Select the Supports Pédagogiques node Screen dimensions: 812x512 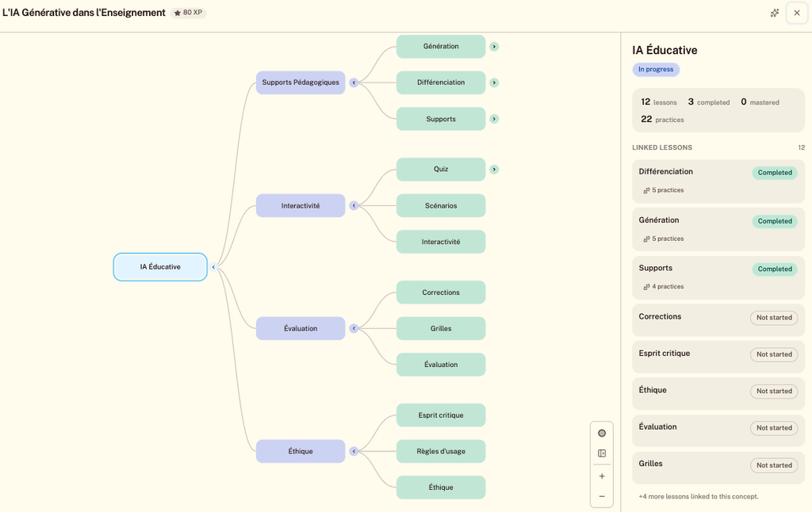tap(301, 83)
